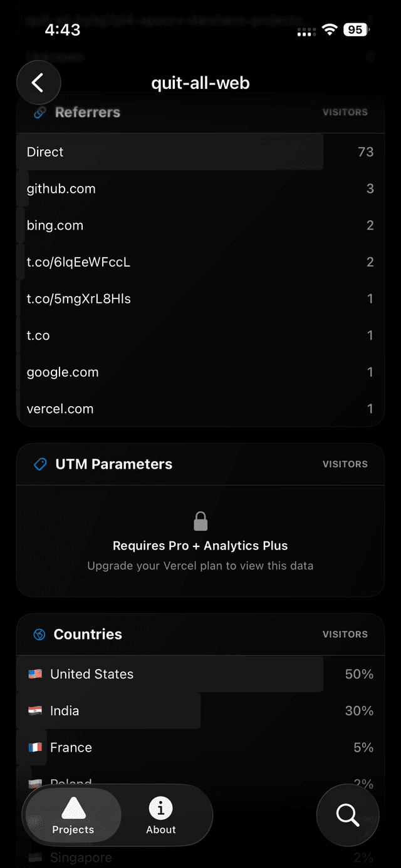
Task: Click the Referrers link icon
Action: coord(39,113)
